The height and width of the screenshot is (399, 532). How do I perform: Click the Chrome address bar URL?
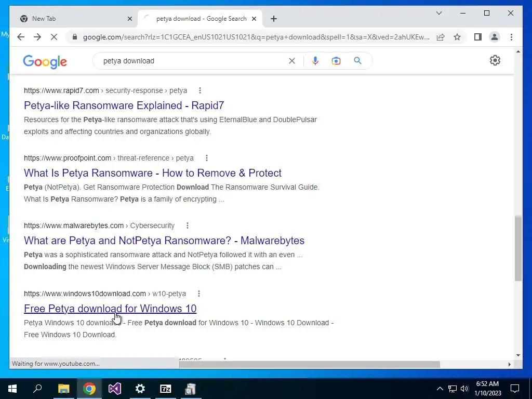click(256, 37)
